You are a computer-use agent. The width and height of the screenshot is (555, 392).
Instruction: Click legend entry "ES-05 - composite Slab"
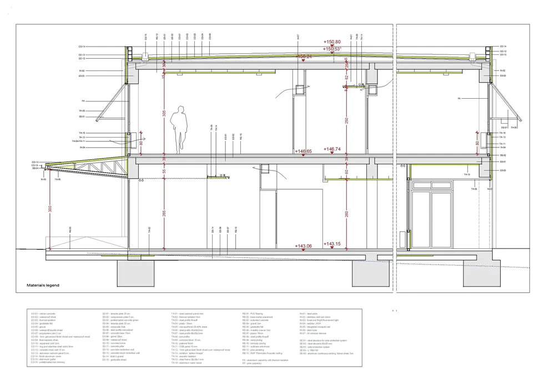[114, 327]
